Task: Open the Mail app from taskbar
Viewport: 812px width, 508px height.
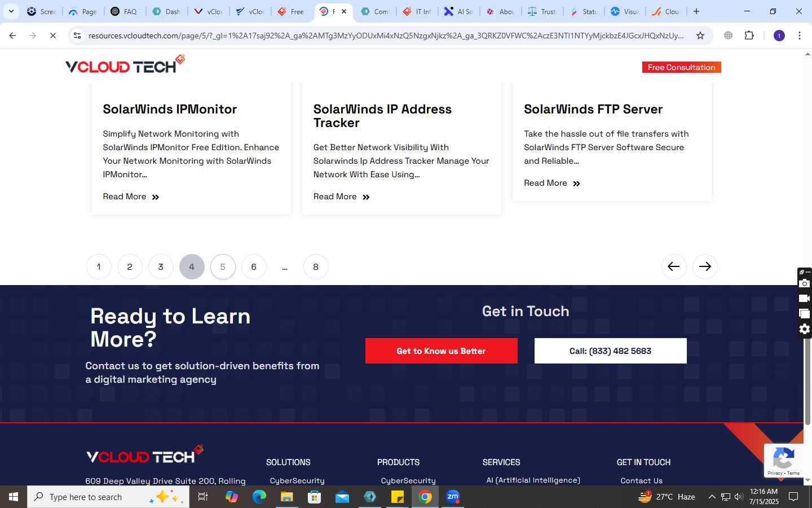Action: (342, 497)
